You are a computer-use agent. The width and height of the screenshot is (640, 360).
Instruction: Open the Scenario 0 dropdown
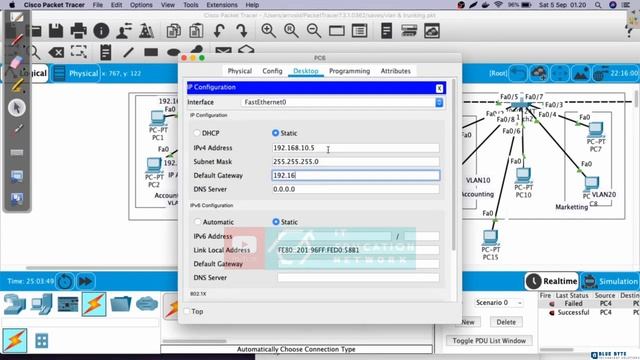tap(498, 302)
